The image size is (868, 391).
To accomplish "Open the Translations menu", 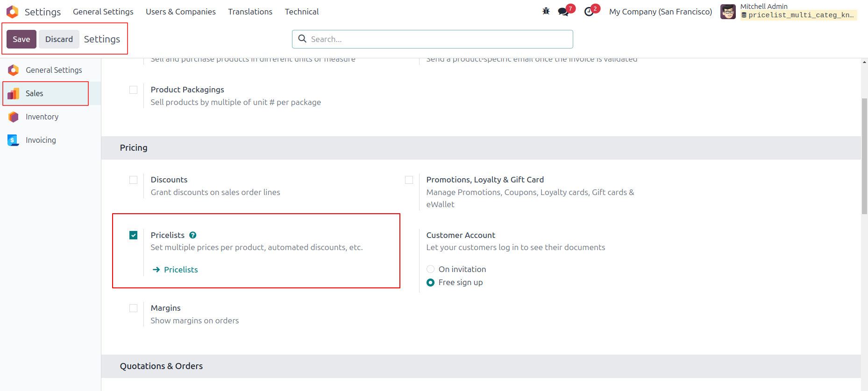I will tap(250, 12).
